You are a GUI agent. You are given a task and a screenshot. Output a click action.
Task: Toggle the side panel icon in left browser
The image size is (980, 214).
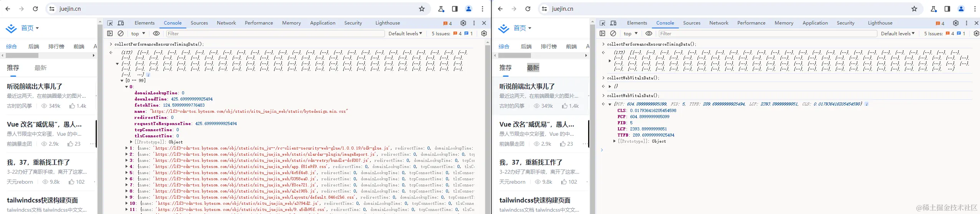click(x=455, y=9)
